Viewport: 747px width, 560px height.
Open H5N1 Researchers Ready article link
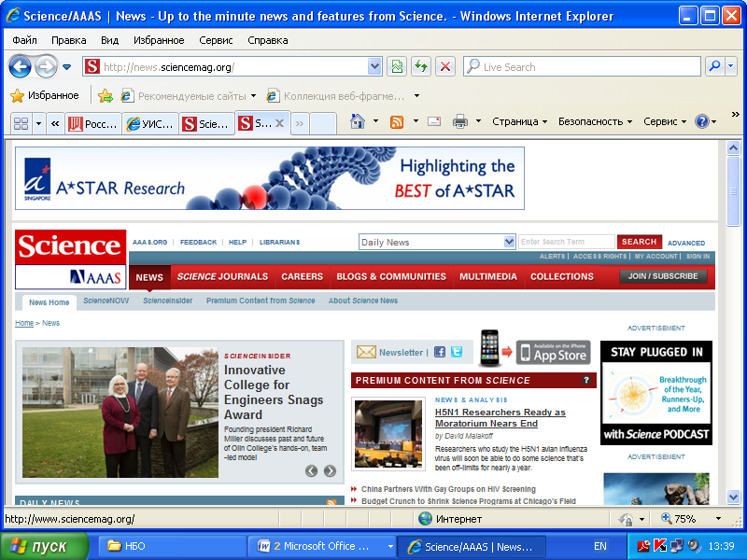point(500,417)
